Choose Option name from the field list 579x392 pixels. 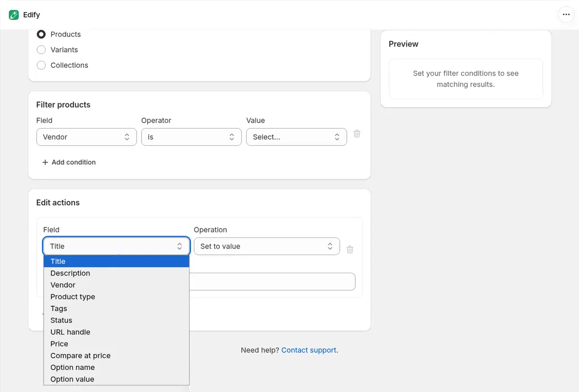pyautogui.click(x=116, y=368)
